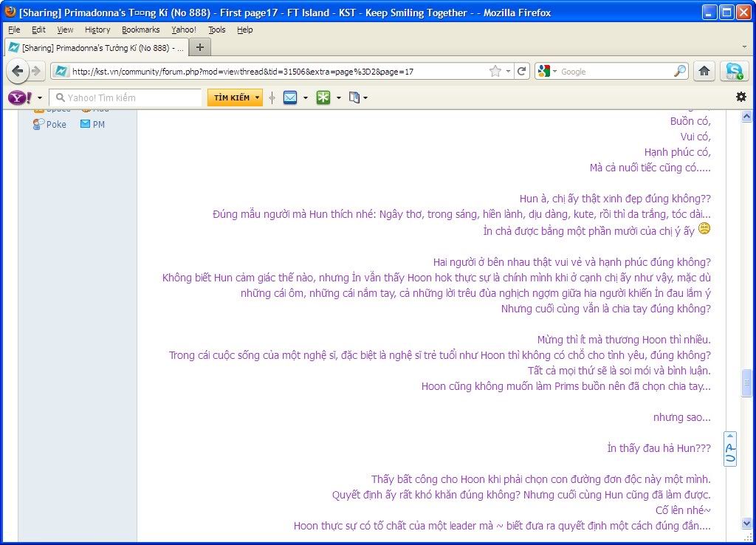Click the PM link
756x545 pixels.
point(99,124)
